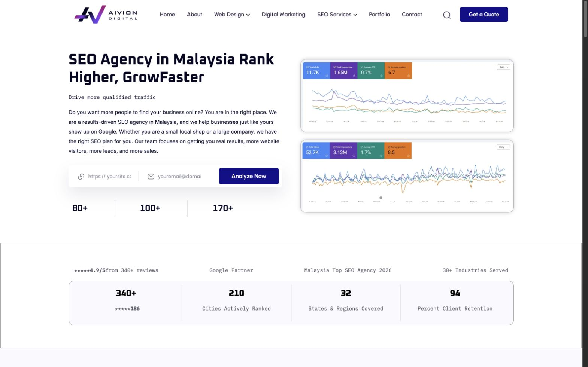588x367 pixels.
Task: Click the page's vertical scrollbar thumb
Action: (585, 19)
